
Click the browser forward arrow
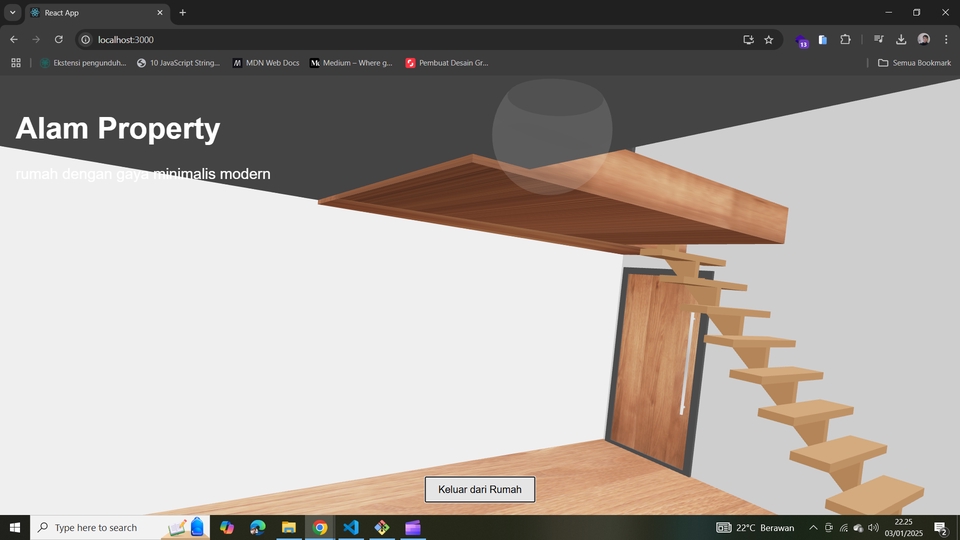tap(36, 40)
